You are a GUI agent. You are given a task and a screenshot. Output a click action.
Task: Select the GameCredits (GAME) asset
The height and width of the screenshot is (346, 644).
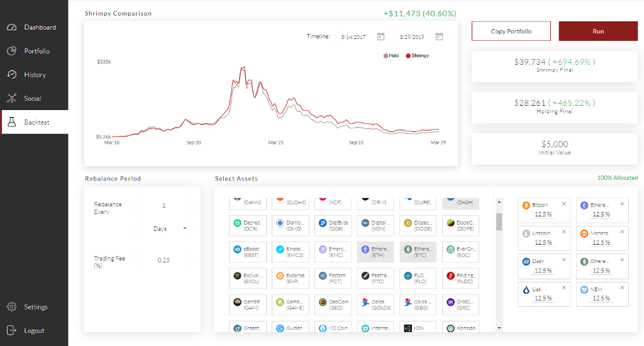pyautogui.click(x=291, y=304)
